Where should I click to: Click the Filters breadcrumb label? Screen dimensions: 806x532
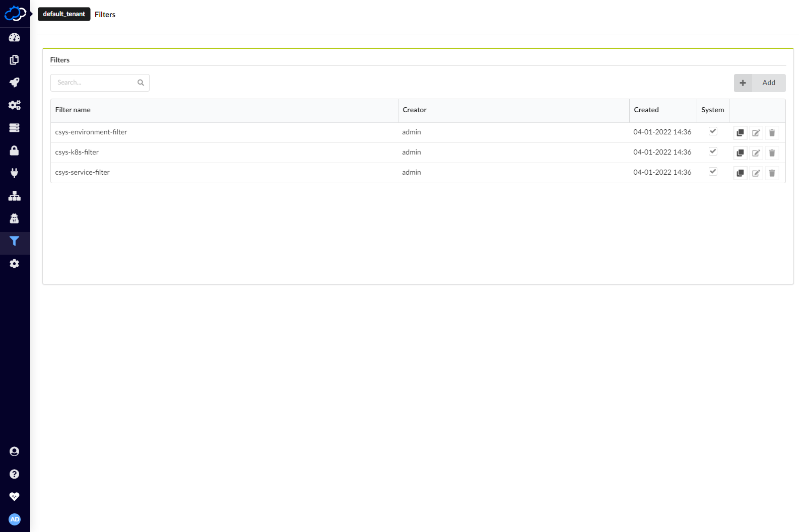tap(105, 15)
